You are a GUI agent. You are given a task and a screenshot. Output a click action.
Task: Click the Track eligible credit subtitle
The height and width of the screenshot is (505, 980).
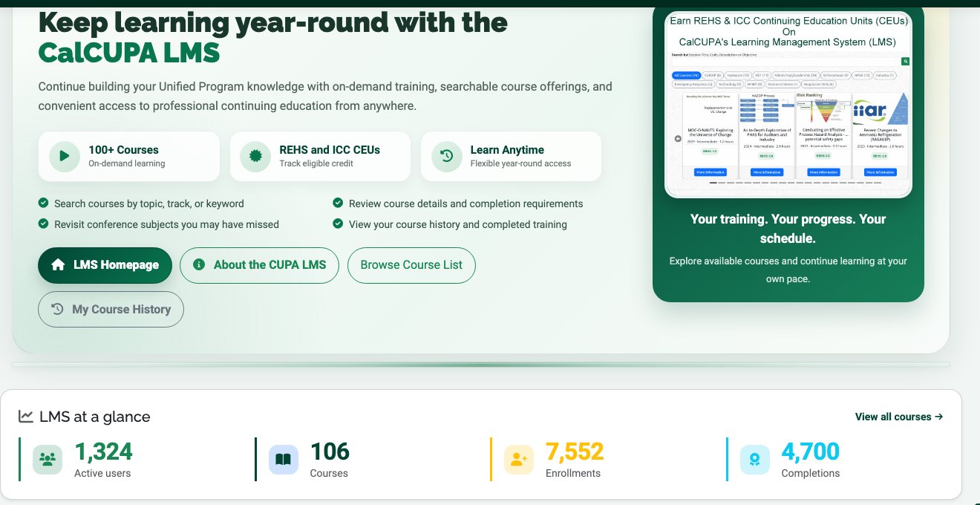(316, 163)
